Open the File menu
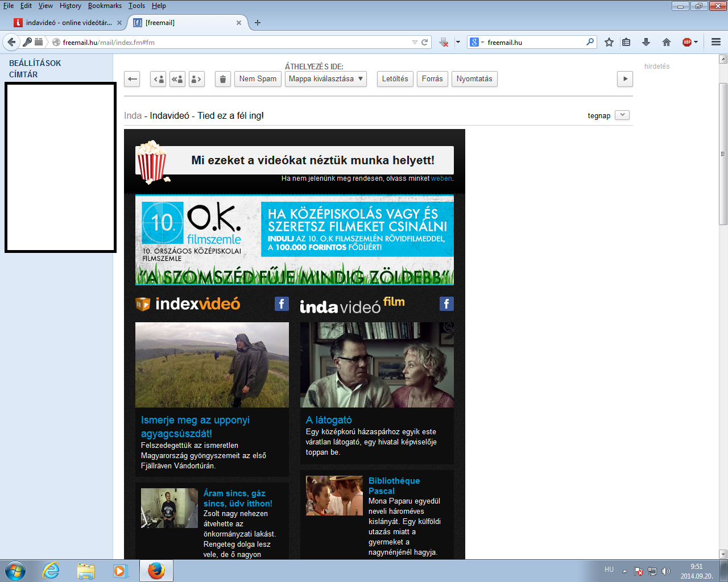This screenshot has height=582, width=728. pyautogui.click(x=9, y=6)
